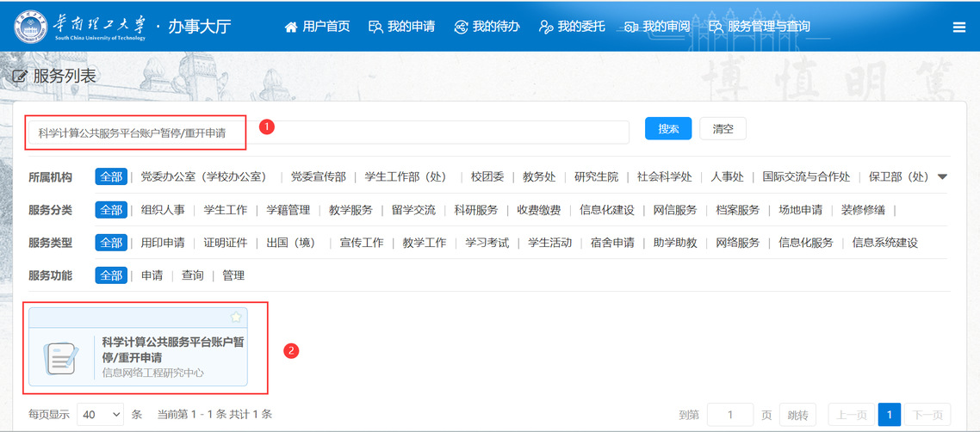Choose service type 出国（境）
The image size is (980, 432).
(290, 242)
